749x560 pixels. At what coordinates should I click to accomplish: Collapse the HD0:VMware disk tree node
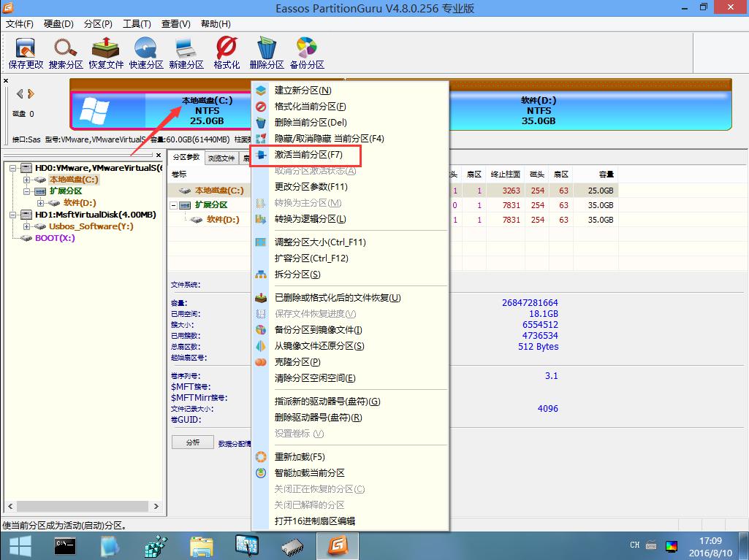click(12, 168)
